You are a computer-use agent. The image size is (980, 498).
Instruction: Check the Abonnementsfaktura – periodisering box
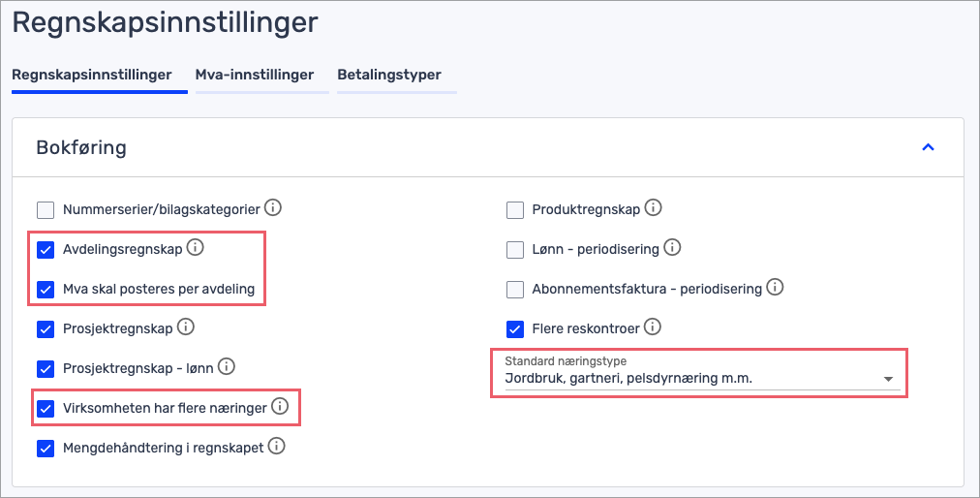515,290
